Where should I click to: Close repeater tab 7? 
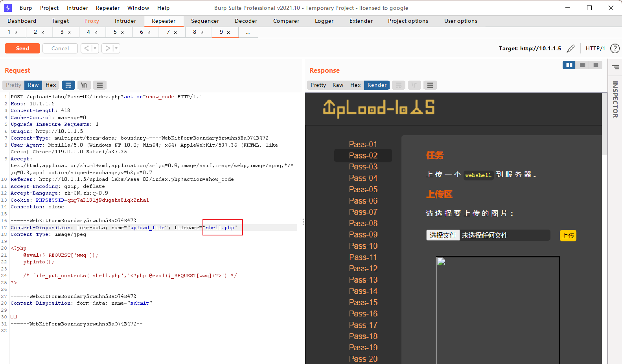pos(175,33)
